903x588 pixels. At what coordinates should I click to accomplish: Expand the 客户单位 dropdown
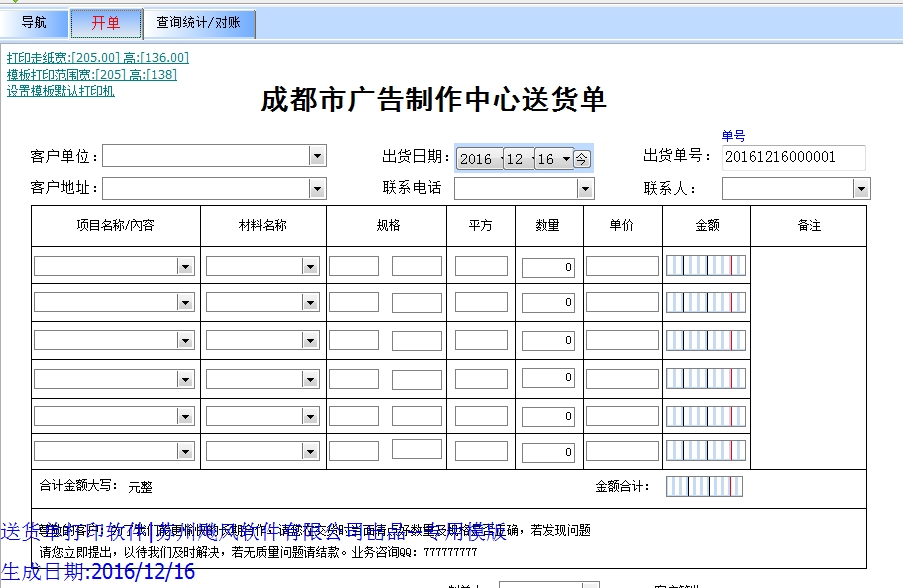(317, 155)
